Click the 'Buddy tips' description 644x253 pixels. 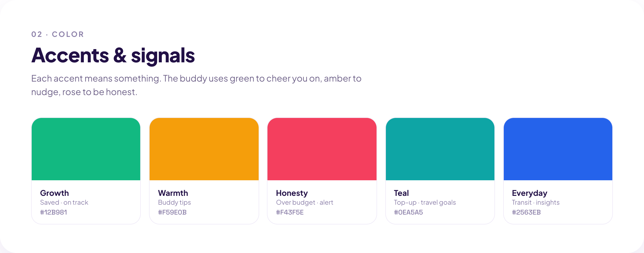click(x=175, y=203)
